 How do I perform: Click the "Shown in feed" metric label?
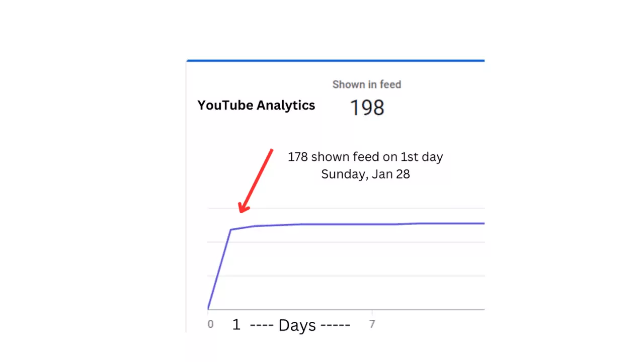366,84
